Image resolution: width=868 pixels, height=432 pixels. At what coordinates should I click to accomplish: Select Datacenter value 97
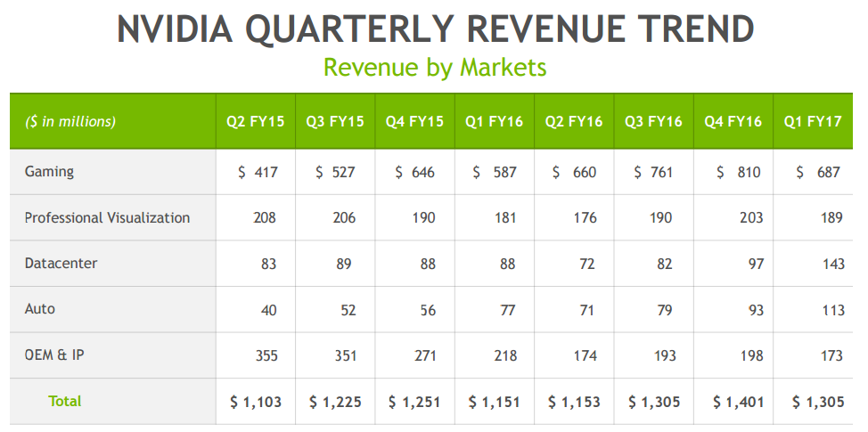(757, 264)
